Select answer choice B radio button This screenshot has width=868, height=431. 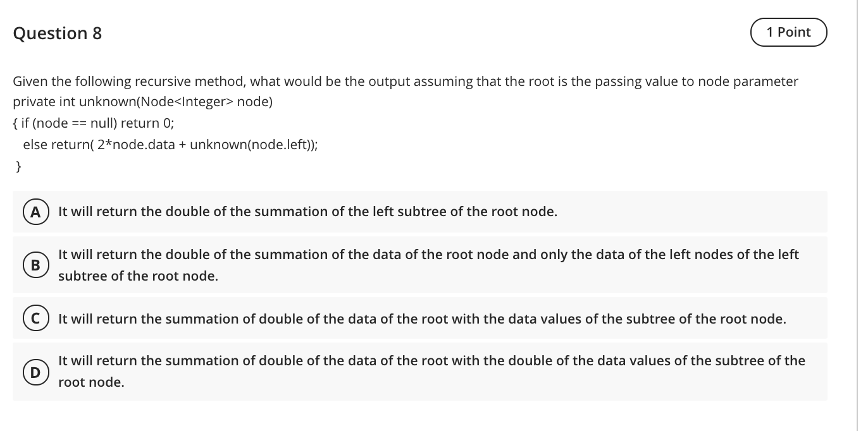[36, 265]
